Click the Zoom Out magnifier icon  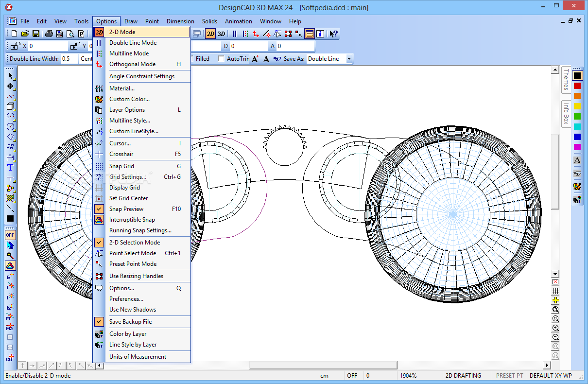[555, 337]
